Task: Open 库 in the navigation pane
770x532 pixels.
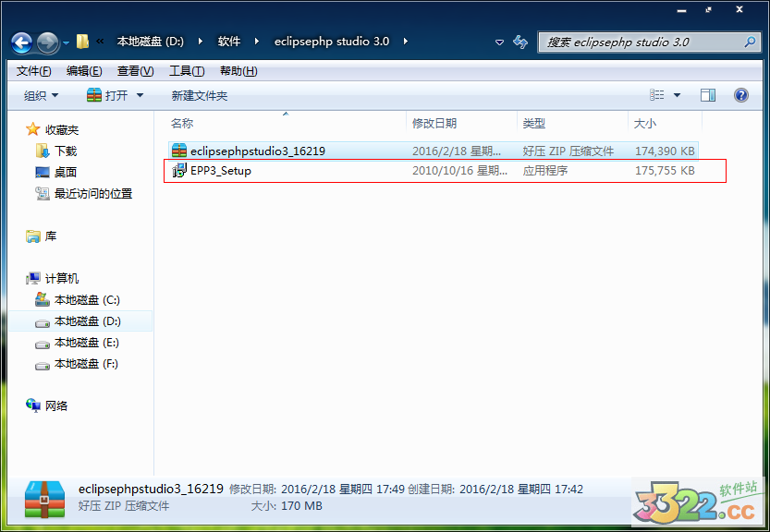Action: pyautogui.click(x=51, y=236)
